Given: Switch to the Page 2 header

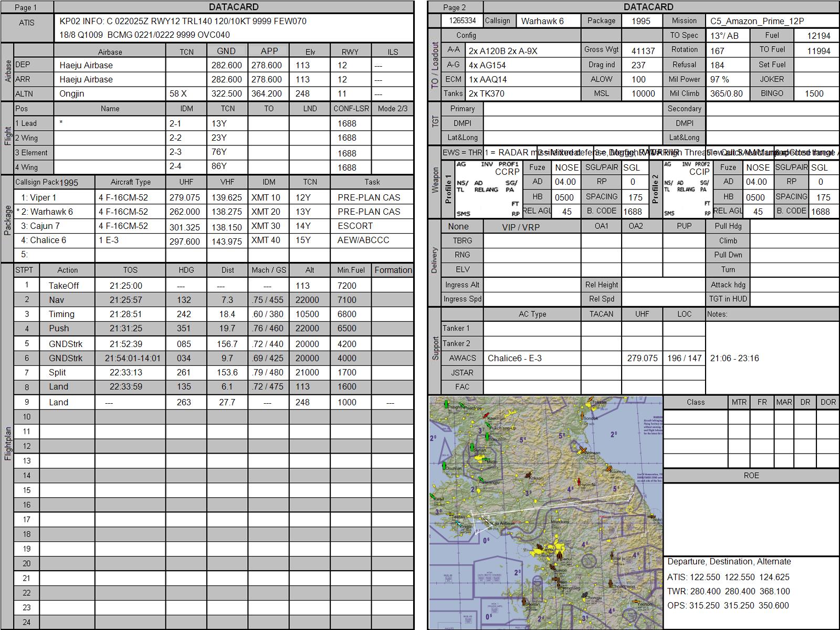Looking at the screenshot, I should [455, 7].
